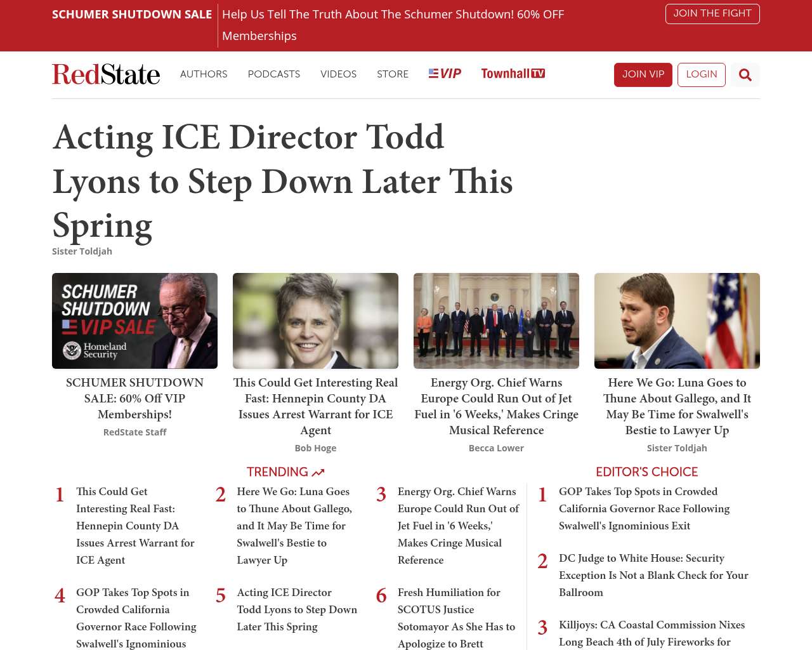Screen dimensions: 812x650
Task: Open trending item 2 about Luna and Thune
Action: click(296, 526)
